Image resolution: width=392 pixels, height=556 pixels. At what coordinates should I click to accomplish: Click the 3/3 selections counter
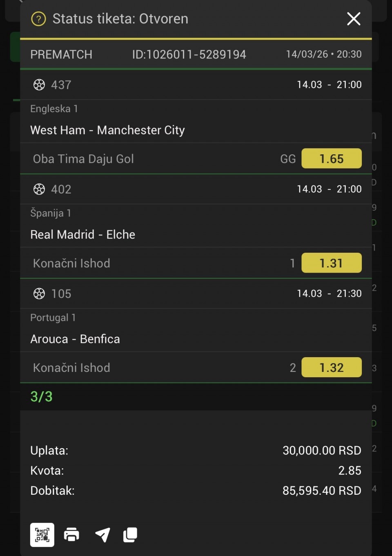pyautogui.click(x=42, y=397)
